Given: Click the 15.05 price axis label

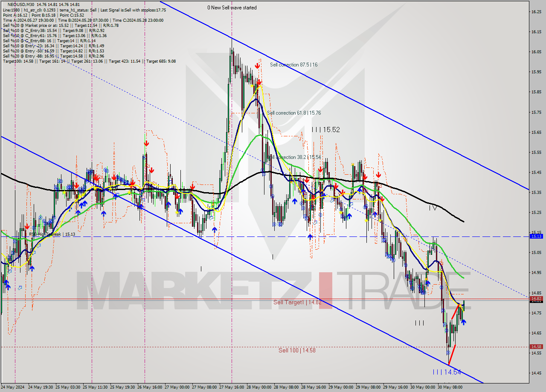Looking at the screenshot, I should (x=536, y=252).
